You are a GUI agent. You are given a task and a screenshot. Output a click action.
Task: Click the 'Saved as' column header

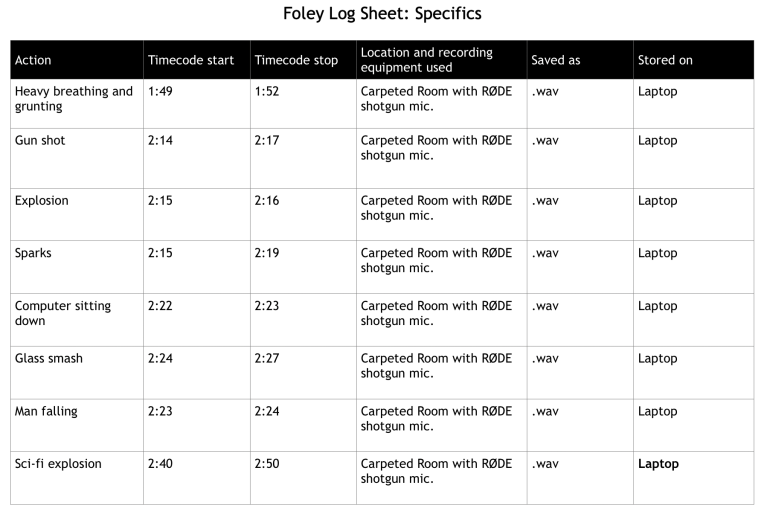[556, 60]
